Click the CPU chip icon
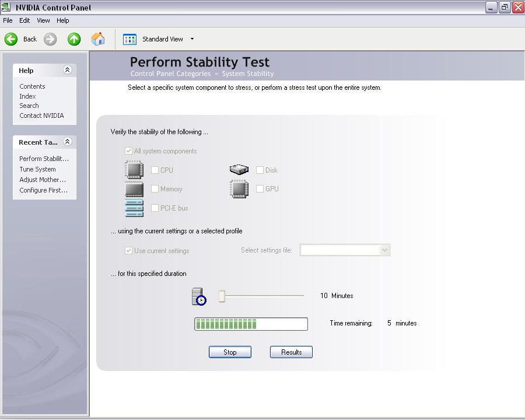Image resolution: width=525 pixels, height=420 pixels. (134, 170)
